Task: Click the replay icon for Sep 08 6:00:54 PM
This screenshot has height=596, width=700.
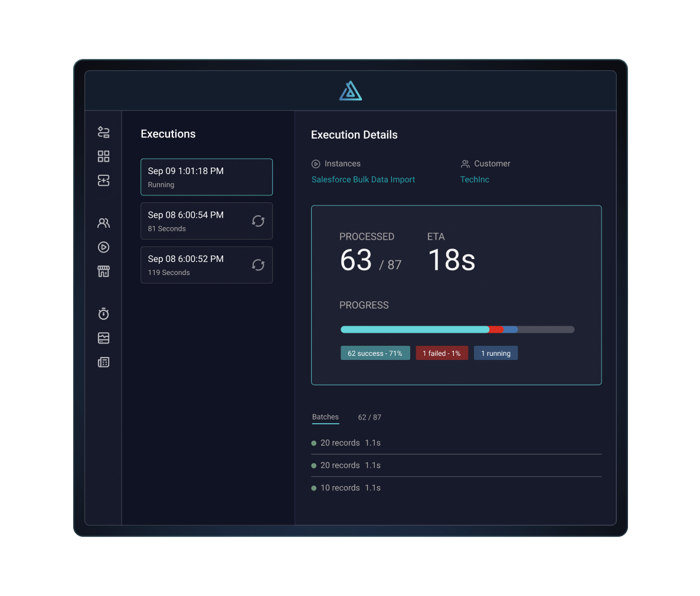Action: coord(258,221)
